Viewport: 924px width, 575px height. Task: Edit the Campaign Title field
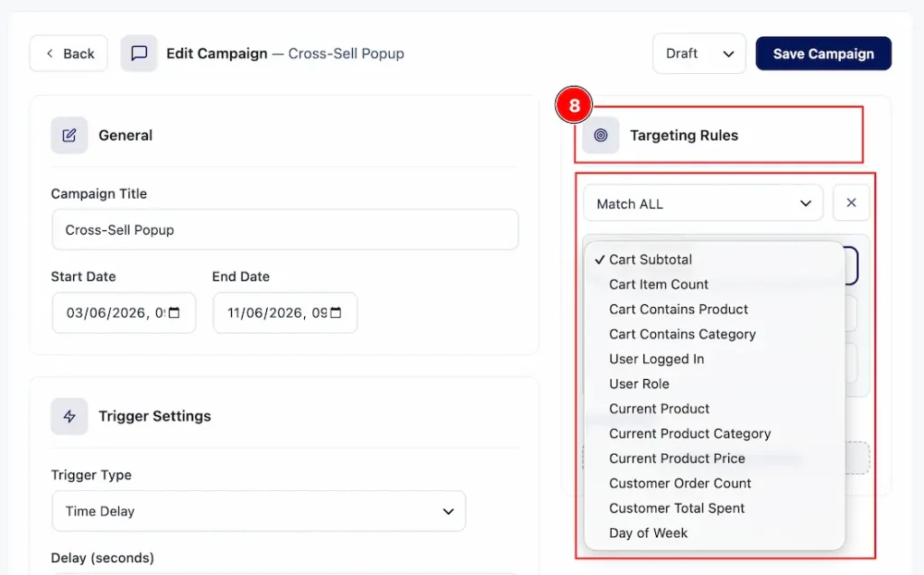point(285,229)
